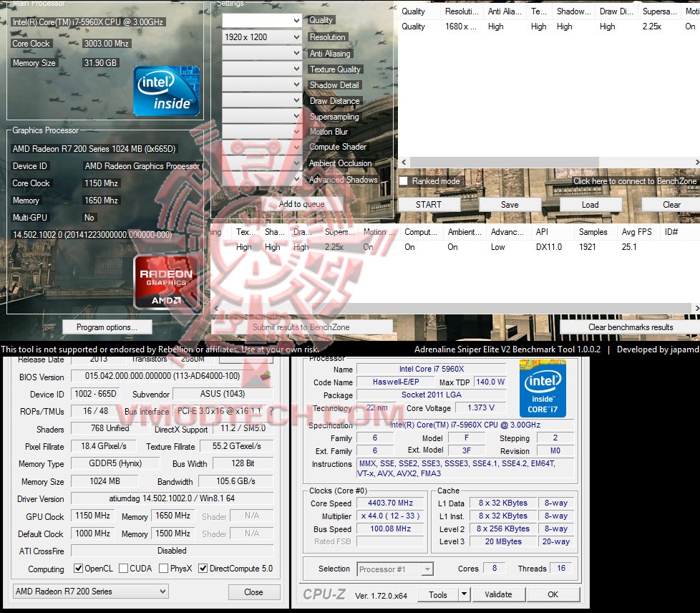Click the CPU-Z logo in the bottom corner
700x613 pixels.
coord(324,594)
